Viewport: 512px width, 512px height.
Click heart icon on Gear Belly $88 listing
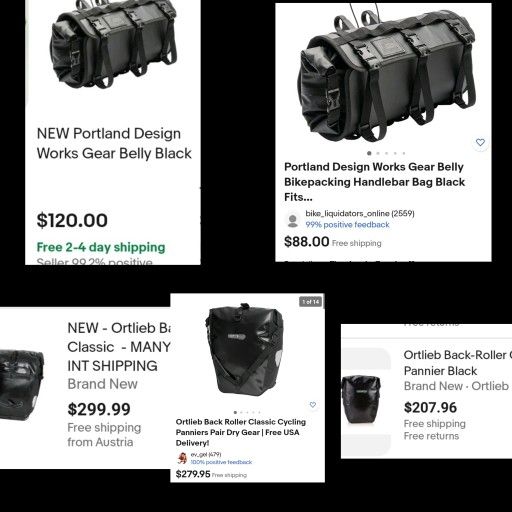tap(480, 142)
